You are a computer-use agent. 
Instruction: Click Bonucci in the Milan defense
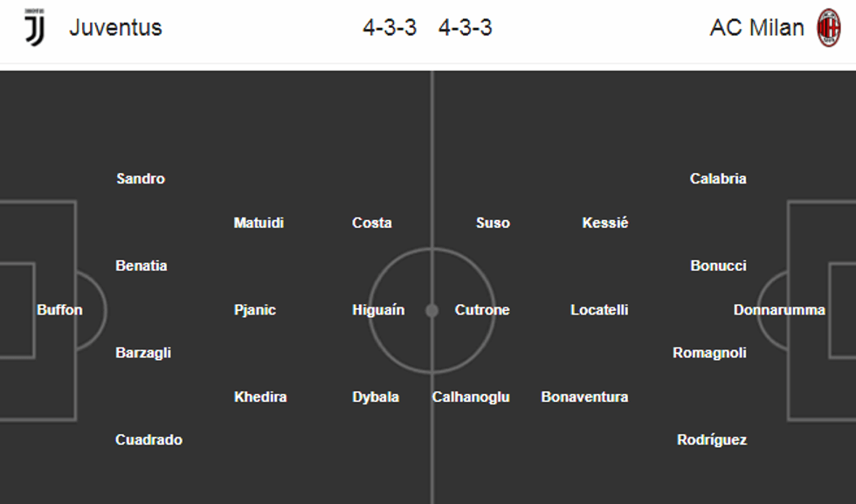point(718,266)
